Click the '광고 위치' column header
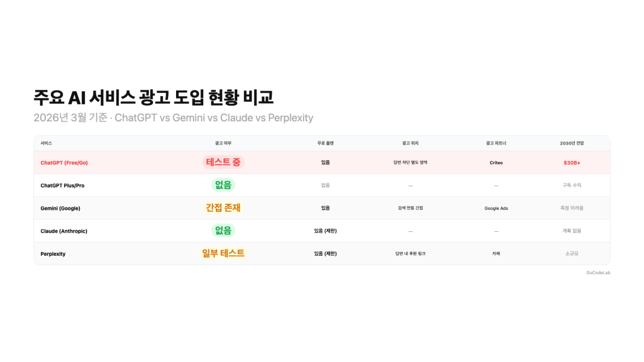This screenshot has width=644, height=362. (x=410, y=143)
